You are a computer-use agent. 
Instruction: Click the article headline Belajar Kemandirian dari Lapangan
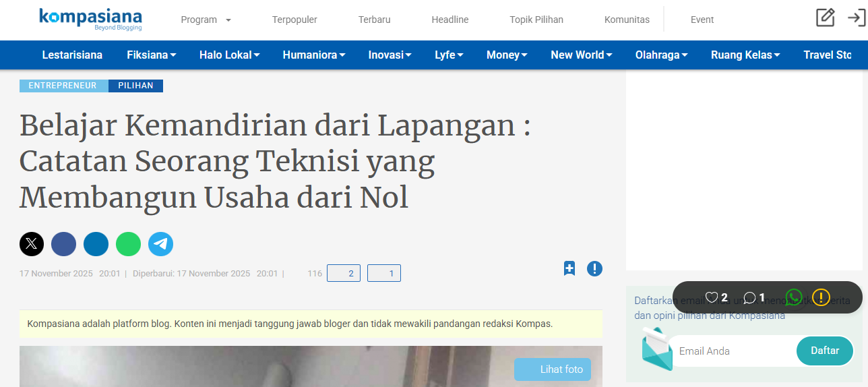pyautogui.click(x=275, y=161)
